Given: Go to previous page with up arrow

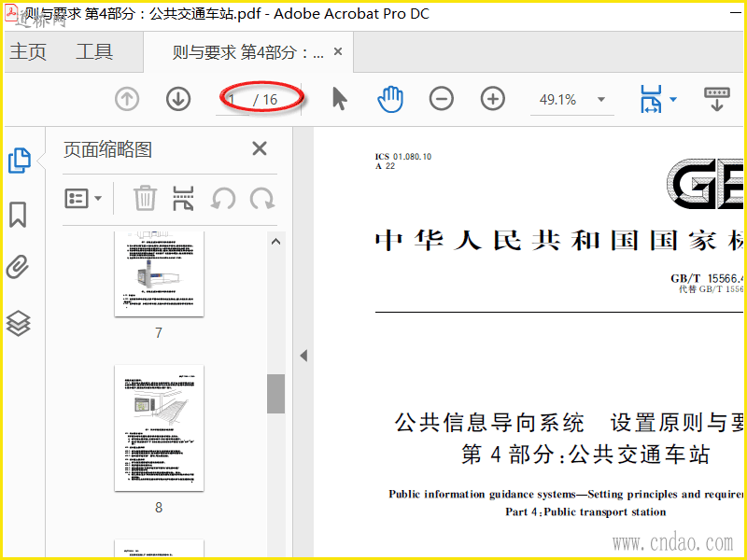Looking at the screenshot, I should (x=127, y=100).
